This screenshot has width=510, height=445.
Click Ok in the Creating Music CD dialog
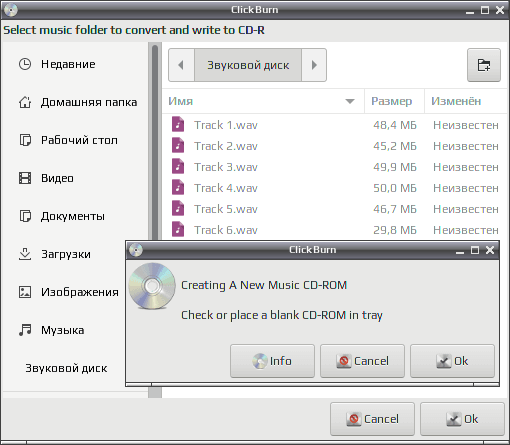pyautogui.click(x=452, y=361)
